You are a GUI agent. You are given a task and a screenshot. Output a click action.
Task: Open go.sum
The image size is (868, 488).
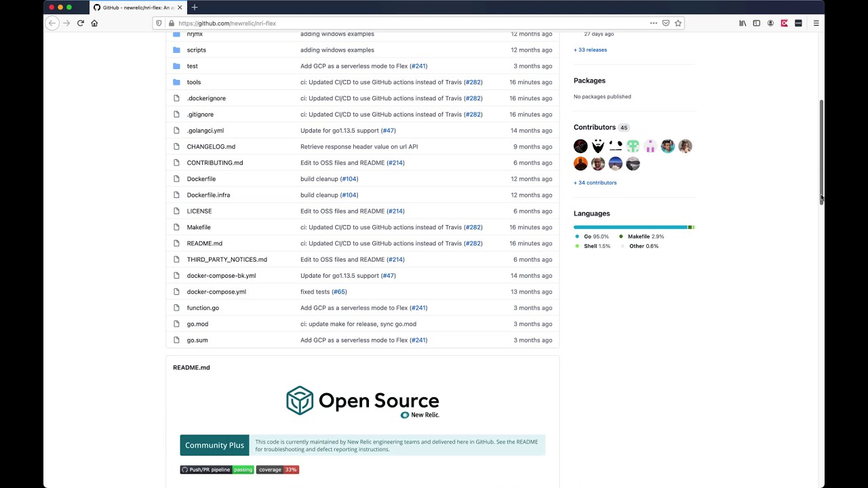(197, 340)
